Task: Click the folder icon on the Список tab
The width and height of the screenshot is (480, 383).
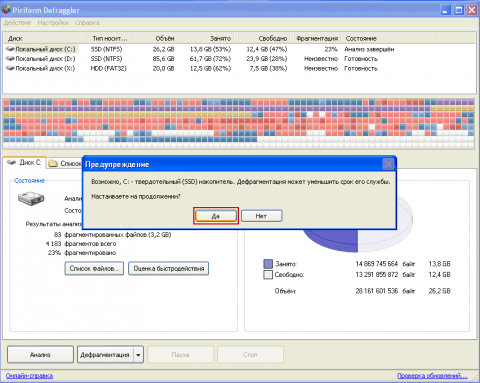Action: pyautogui.click(x=52, y=163)
